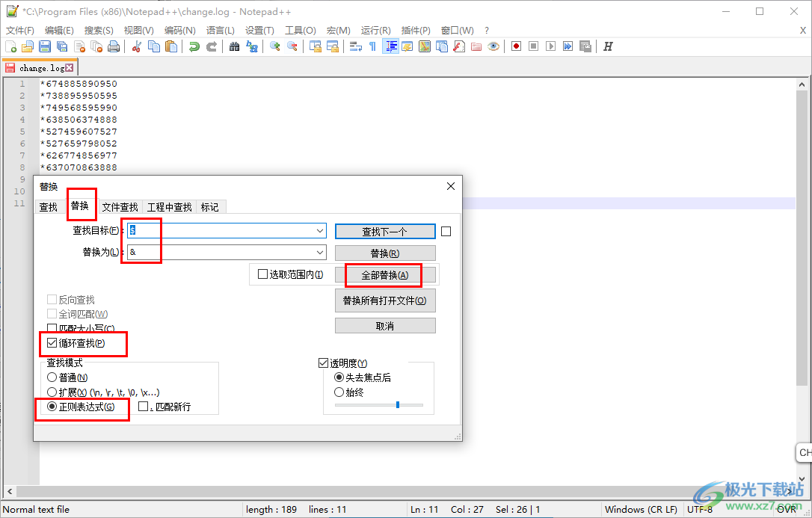
Task: Enable 选取范围内 checkbox
Action: pyautogui.click(x=262, y=274)
